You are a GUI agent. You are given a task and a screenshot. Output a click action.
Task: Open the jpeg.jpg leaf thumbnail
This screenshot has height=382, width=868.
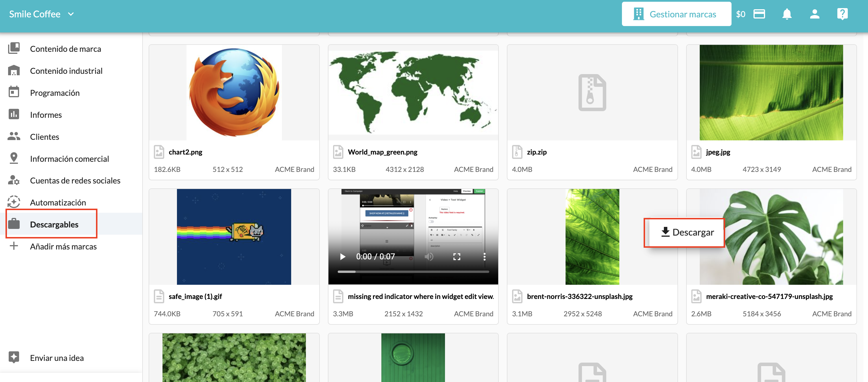tap(771, 92)
